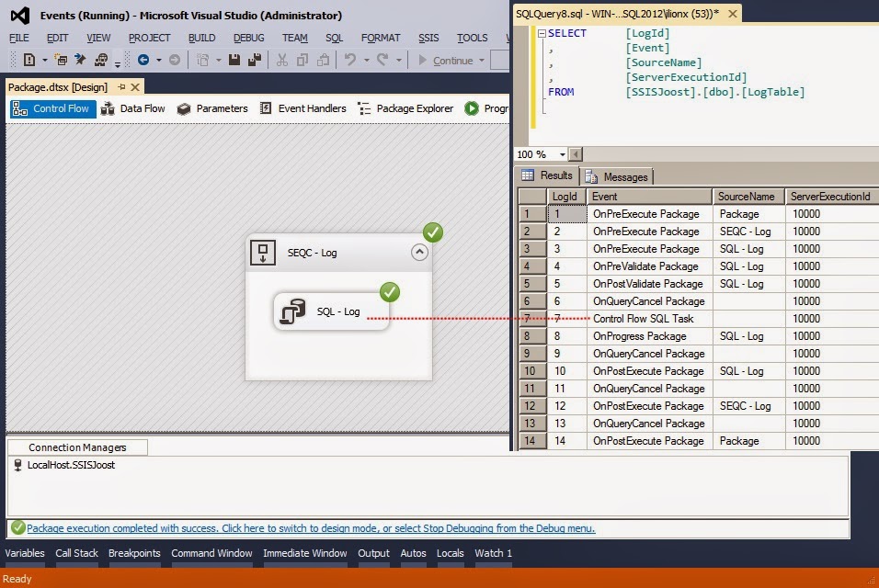The width and height of the screenshot is (879, 588).
Task: Open the FILE menu
Action: (19, 38)
